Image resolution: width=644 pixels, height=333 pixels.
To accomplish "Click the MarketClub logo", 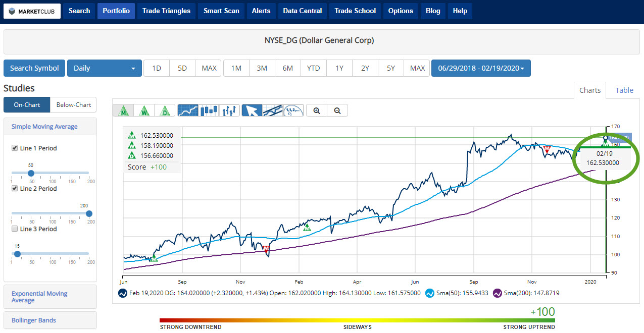I will pos(32,11).
